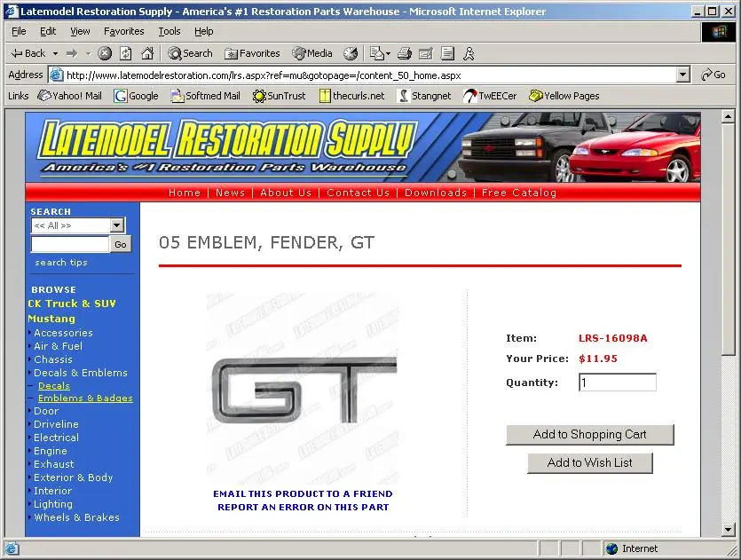The image size is (741, 560).
Task: Click the sidebar search text field
Action: click(70, 244)
